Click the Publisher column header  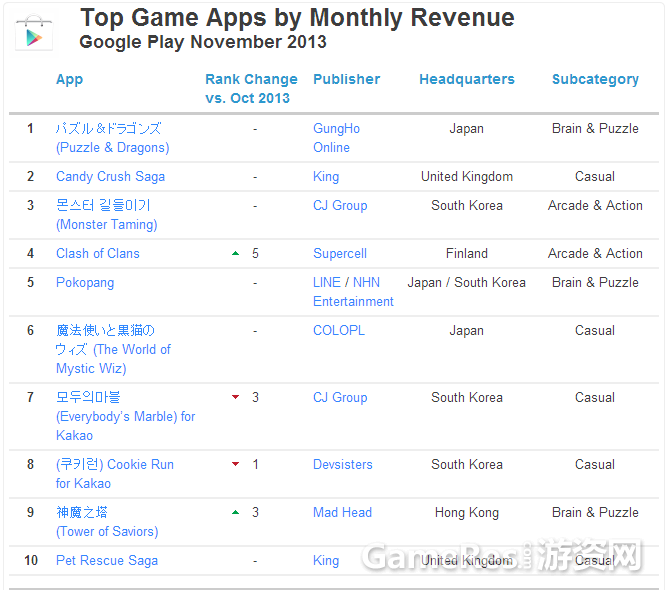(x=347, y=79)
